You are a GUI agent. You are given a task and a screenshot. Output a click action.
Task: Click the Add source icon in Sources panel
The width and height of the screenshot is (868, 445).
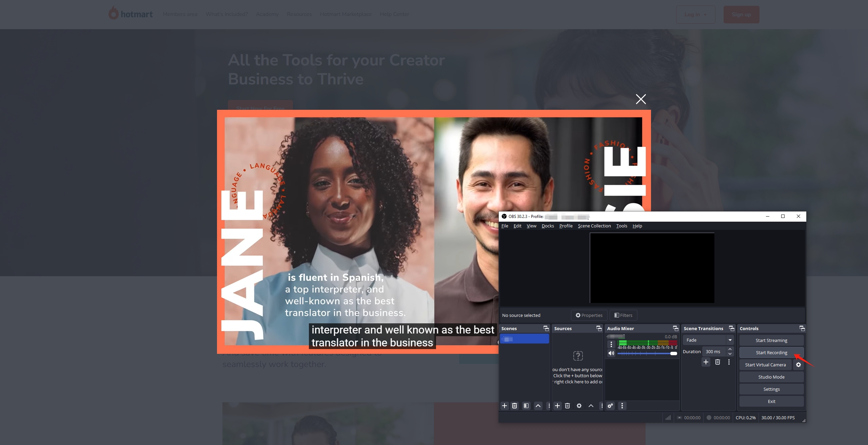click(x=556, y=405)
